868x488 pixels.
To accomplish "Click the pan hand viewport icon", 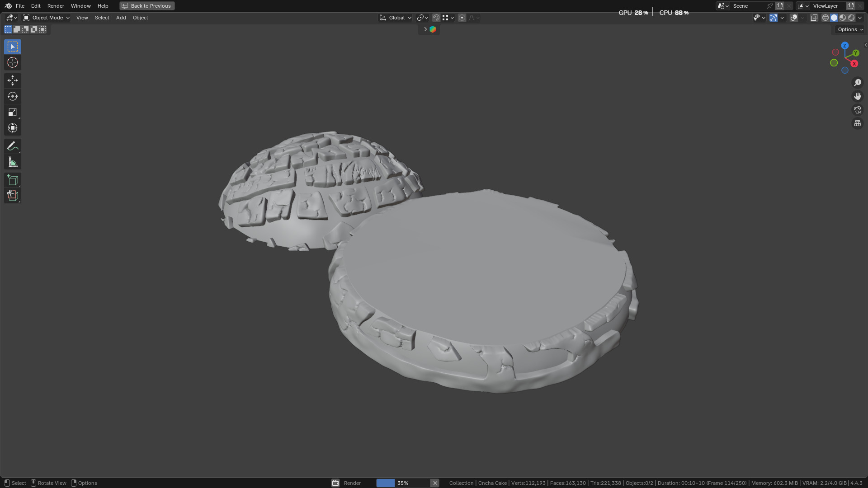I will 857,96.
